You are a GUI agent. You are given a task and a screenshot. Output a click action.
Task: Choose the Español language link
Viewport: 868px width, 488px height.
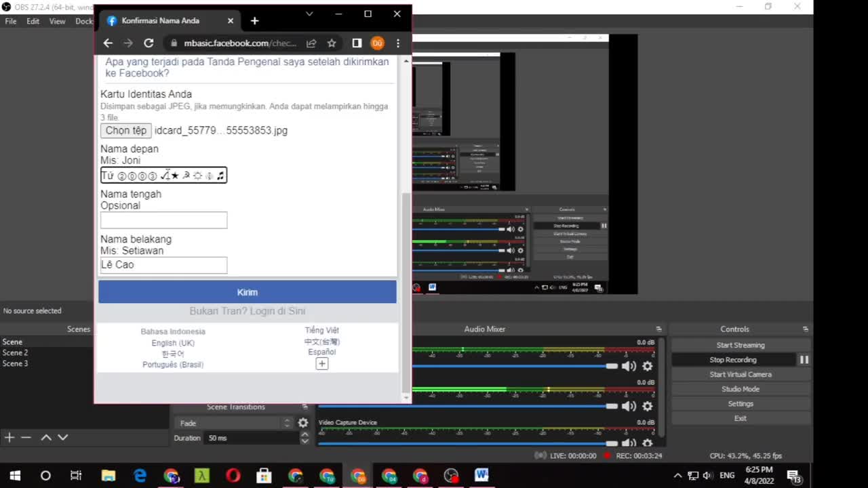322,352
